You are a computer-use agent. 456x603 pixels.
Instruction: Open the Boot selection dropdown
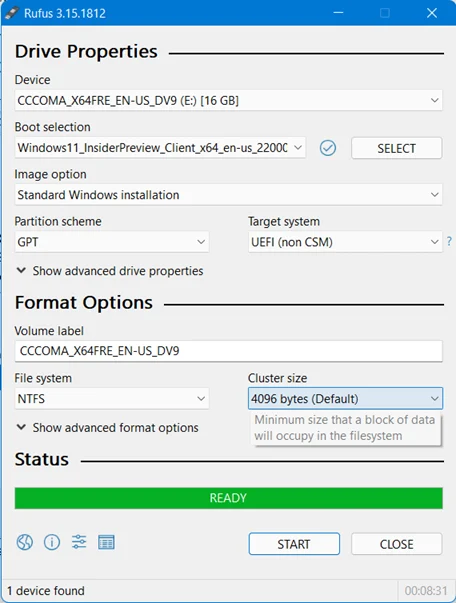point(160,148)
